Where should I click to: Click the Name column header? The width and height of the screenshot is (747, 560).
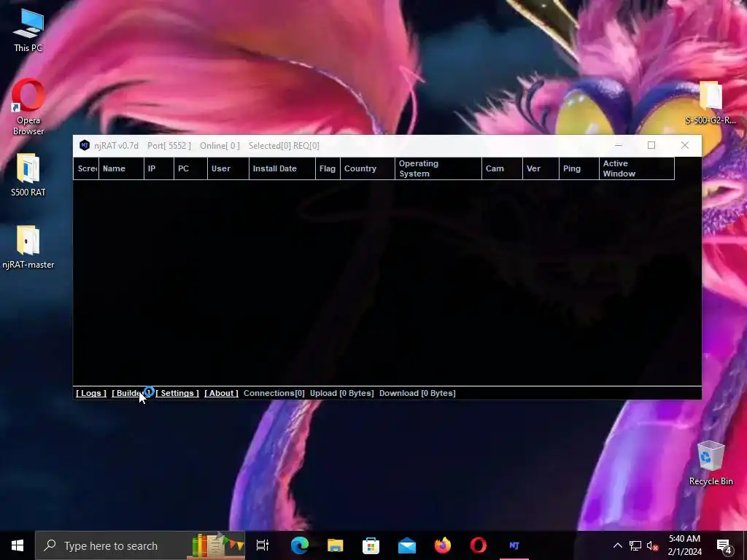[x=121, y=168]
